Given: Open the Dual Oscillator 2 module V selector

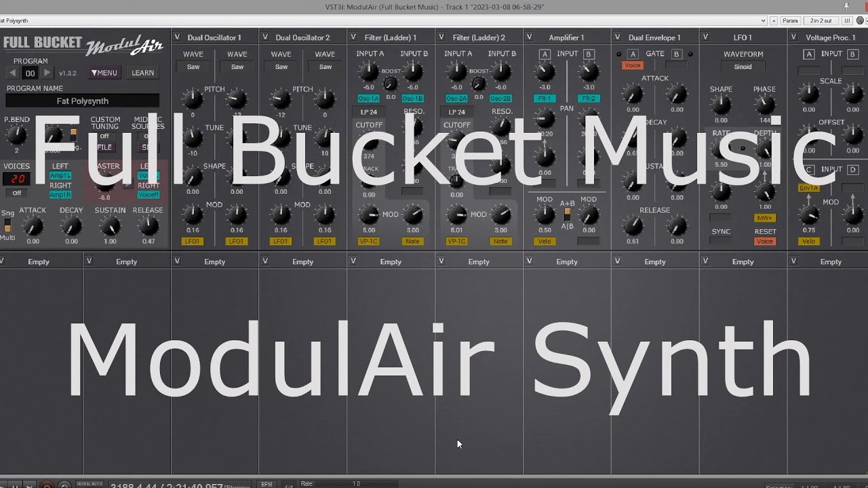Looking at the screenshot, I should coord(266,37).
